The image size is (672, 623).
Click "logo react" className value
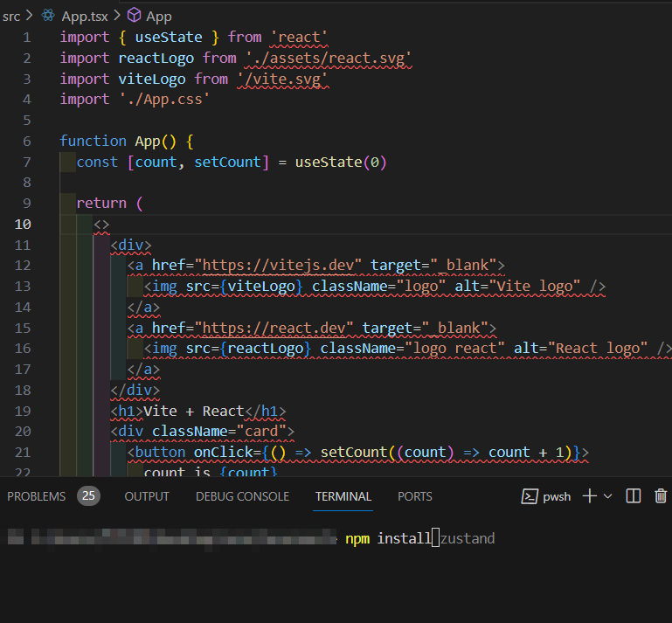[454, 349]
